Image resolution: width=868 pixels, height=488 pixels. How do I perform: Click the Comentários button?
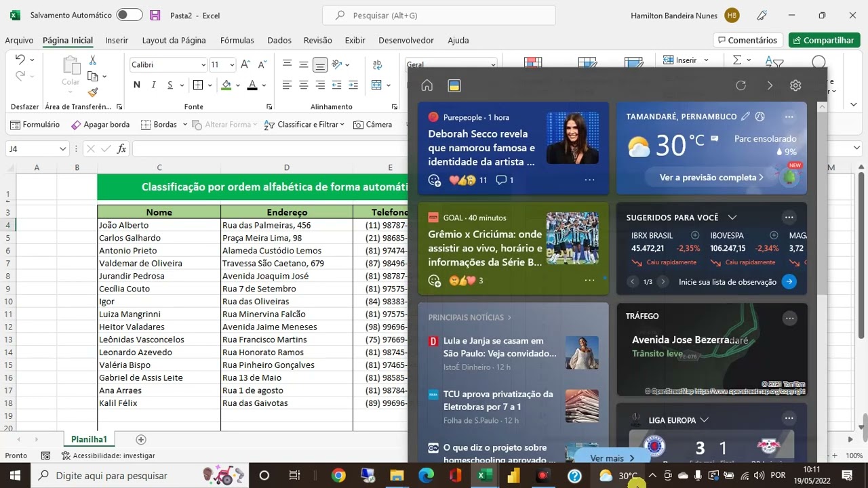click(748, 41)
